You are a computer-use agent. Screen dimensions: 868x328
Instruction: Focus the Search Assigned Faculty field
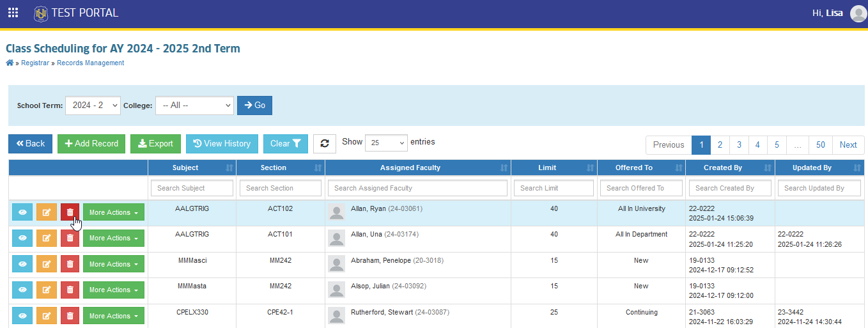coord(417,188)
